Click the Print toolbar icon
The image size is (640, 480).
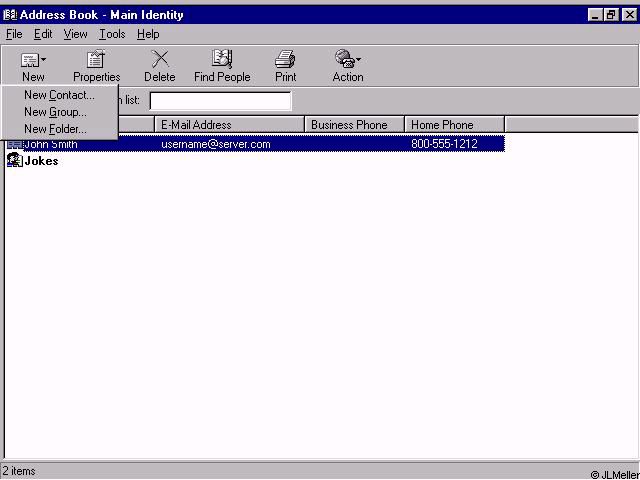click(x=285, y=61)
